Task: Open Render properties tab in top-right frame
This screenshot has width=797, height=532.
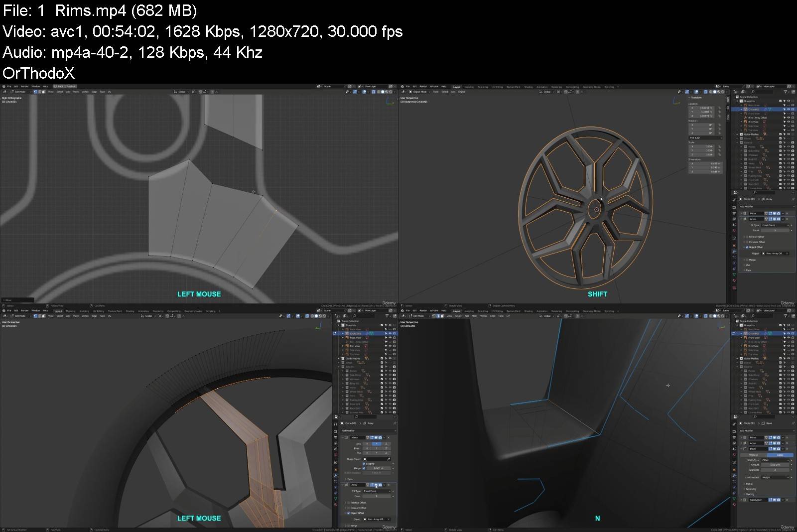Action: [734, 208]
